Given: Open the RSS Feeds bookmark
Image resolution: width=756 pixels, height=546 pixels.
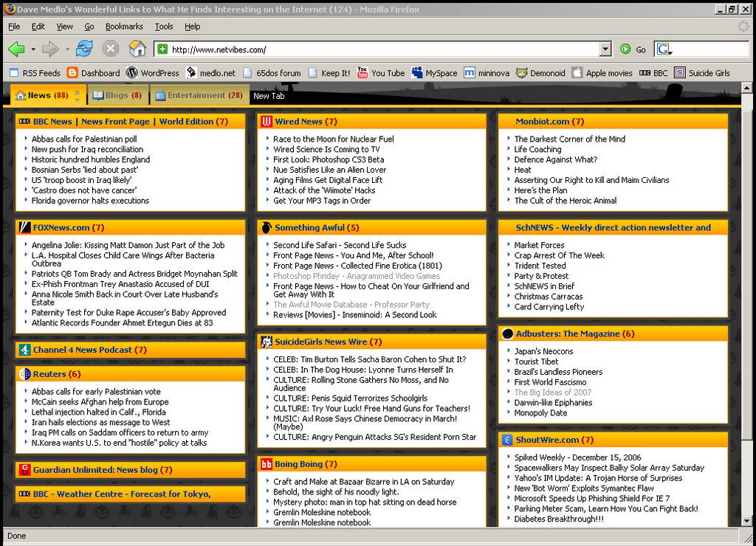Looking at the screenshot, I should 35,73.
